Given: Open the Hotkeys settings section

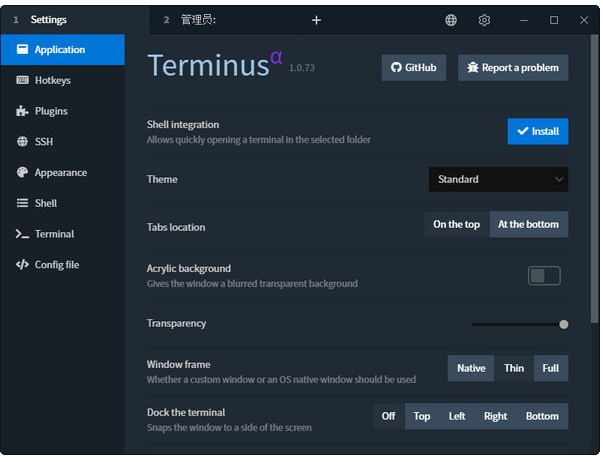Looking at the screenshot, I should tap(52, 80).
